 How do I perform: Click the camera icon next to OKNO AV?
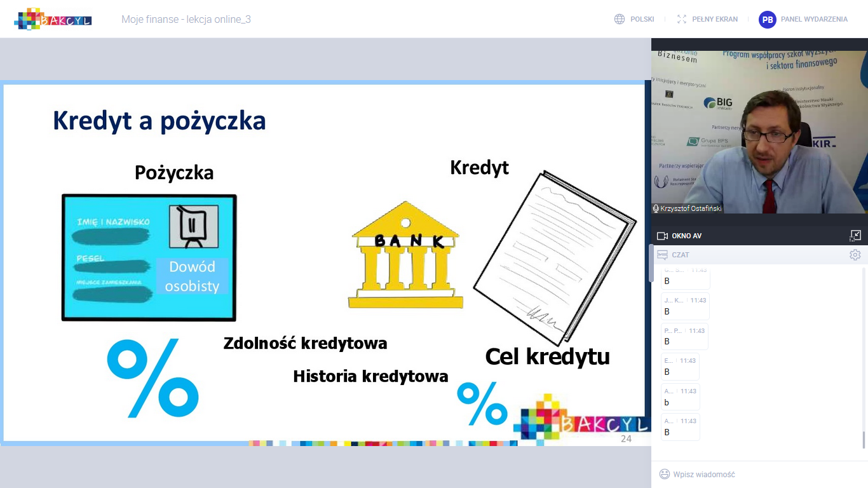point(662,236)
